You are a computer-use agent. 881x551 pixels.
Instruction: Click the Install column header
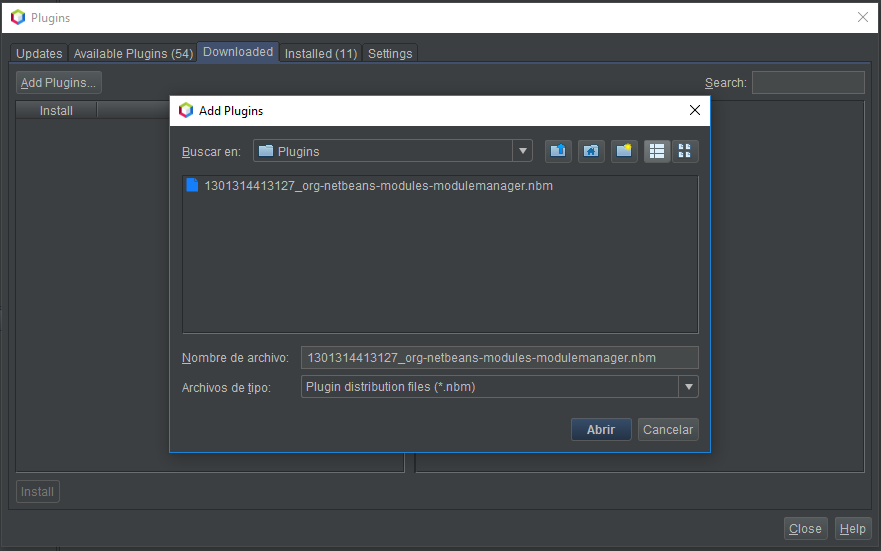pyautogui.click(x=56, y=111)
